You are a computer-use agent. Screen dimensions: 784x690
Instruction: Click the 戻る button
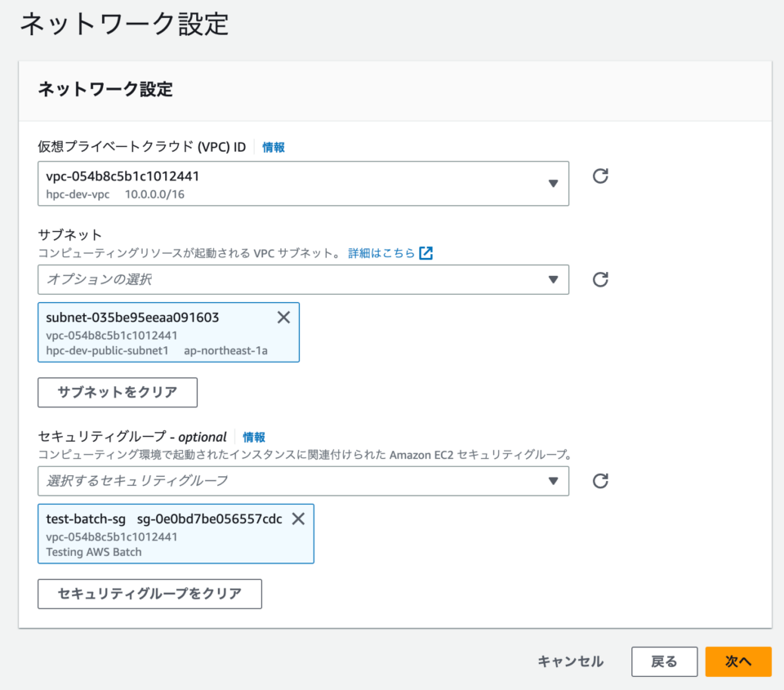coord(664,661)
